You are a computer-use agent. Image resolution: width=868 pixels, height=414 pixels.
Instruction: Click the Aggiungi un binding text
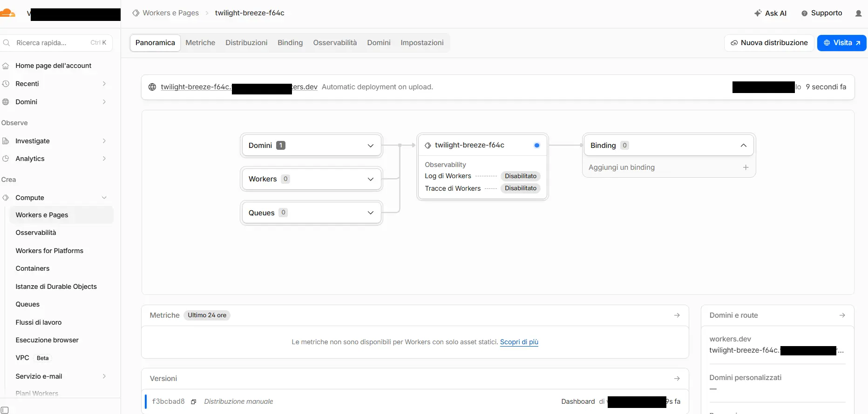pyautogui.click(x=622, y=167)
